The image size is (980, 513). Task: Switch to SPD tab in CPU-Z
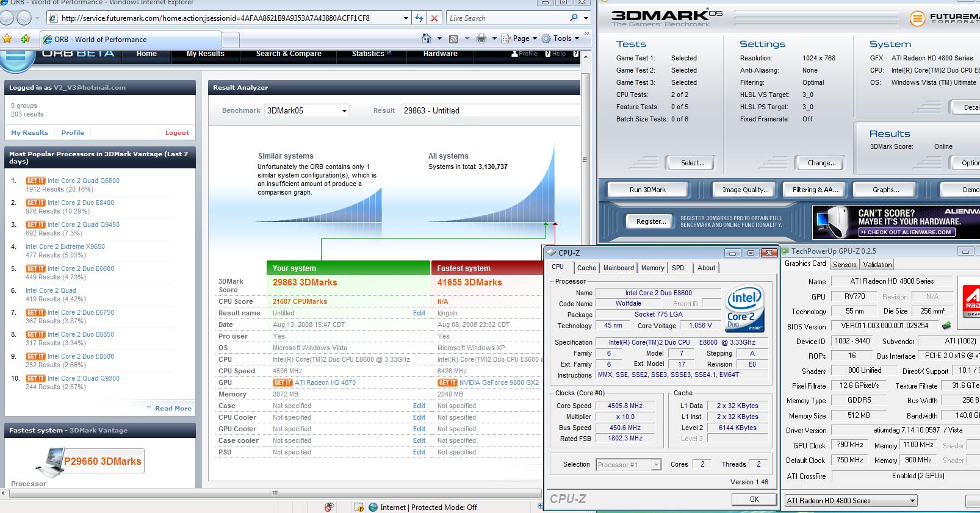678,268
